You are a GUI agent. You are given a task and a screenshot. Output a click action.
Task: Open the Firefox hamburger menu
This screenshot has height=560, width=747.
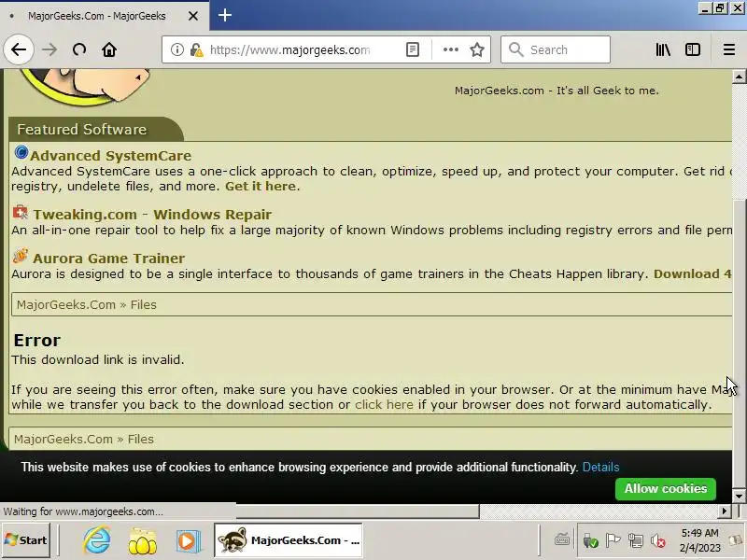729,49
